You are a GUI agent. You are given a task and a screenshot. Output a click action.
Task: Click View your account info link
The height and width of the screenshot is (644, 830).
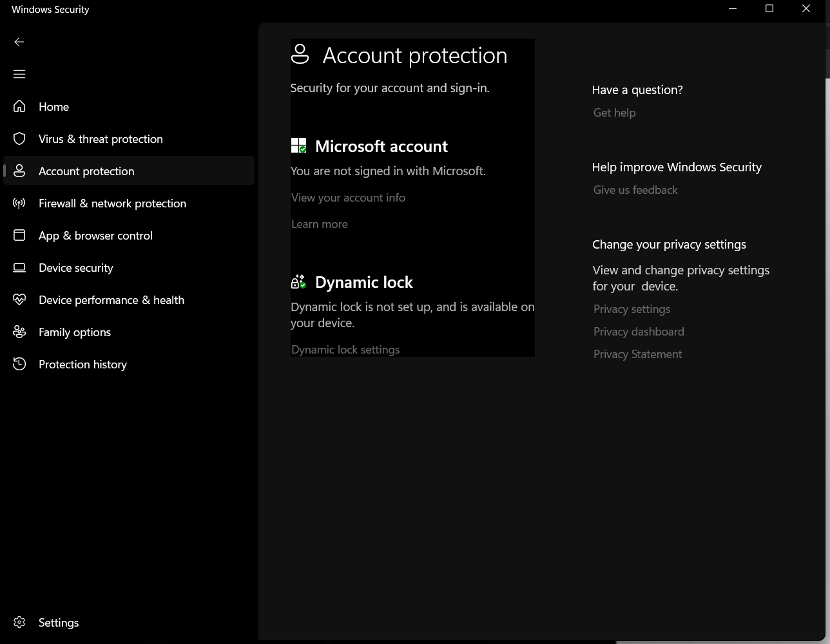coord(348,198)
